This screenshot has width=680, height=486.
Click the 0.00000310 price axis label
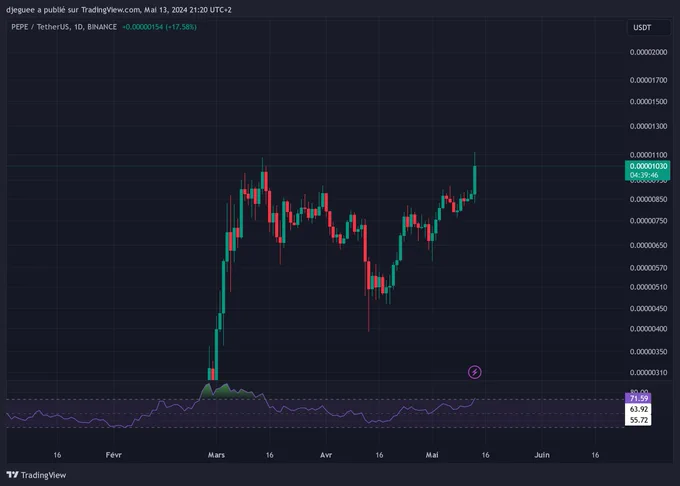(x=648, y=372)
